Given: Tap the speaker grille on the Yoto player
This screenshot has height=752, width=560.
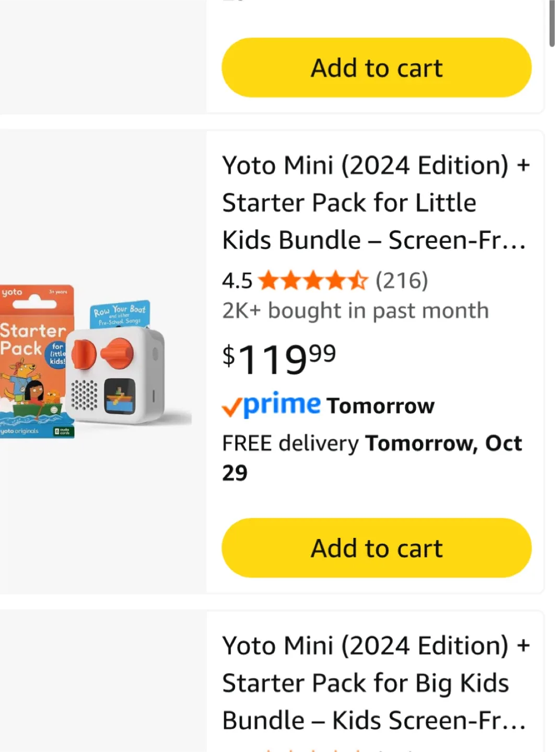Looking at the screenshot, I should pyautogui.click(x=84, y=394).
